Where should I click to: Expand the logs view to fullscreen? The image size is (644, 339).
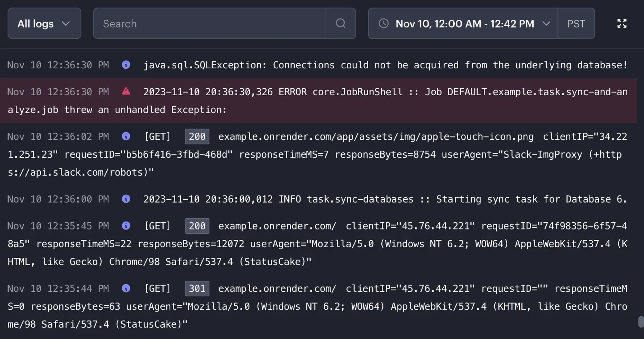(622, 23)
